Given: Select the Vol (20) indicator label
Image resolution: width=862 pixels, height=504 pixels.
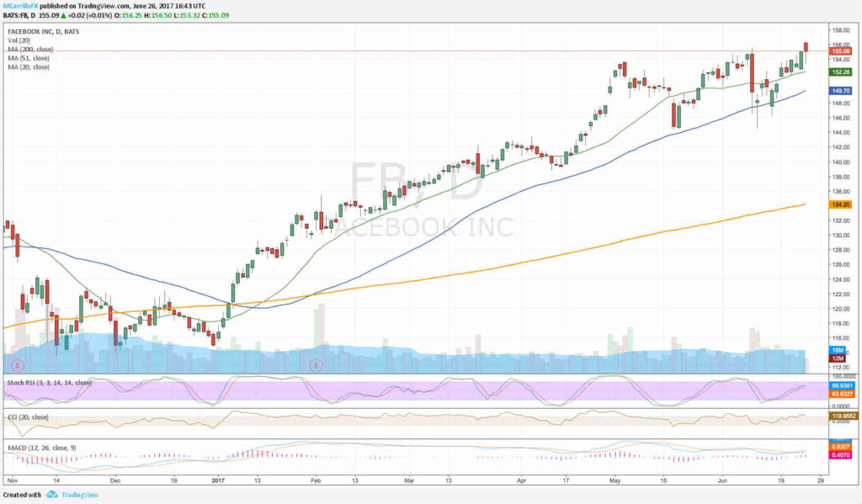Looking at the screenshot, I should point(19,40).
